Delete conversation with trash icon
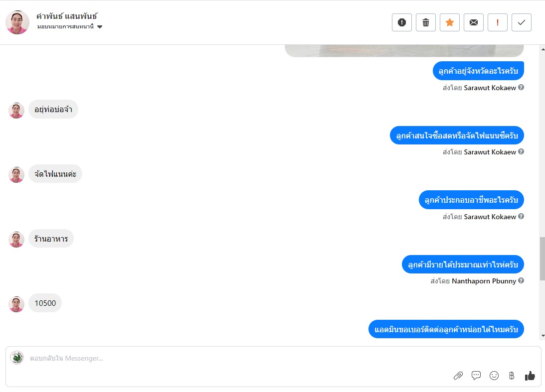The image size is (545, 392). click(x=426, y=22)
